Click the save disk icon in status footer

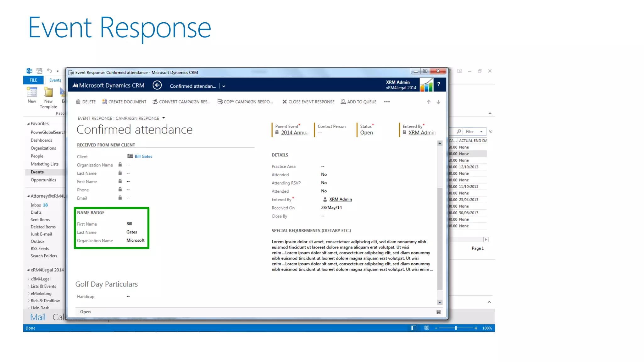click(x=438, y=312)
